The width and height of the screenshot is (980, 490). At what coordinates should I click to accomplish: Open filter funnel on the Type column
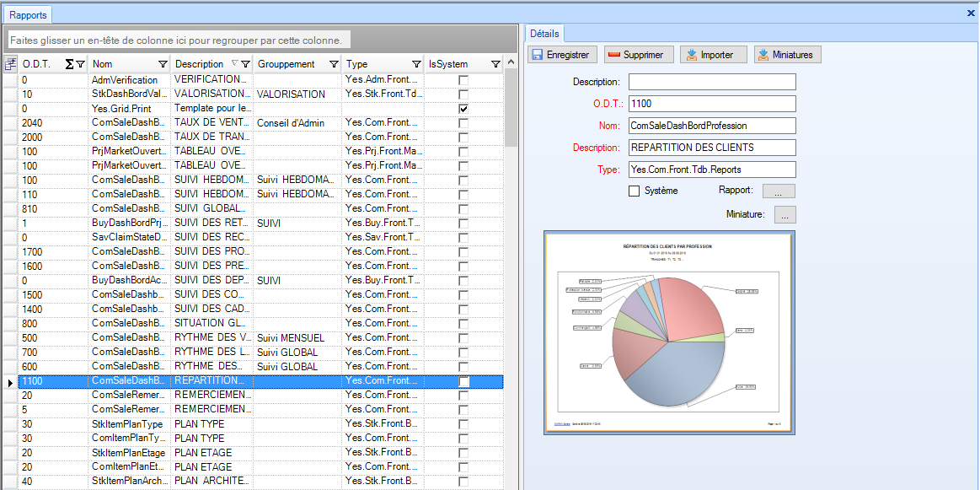[x=416, y=64]
